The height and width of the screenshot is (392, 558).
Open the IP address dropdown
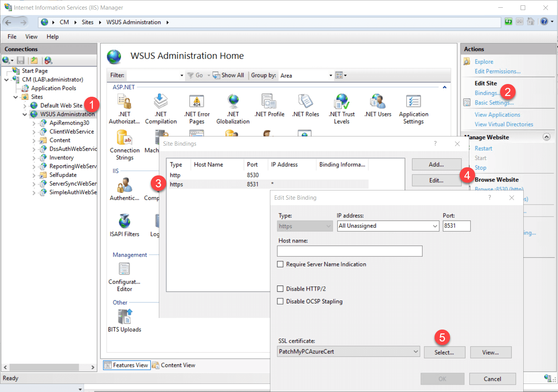pyautogui.click(x=435, y=226)
